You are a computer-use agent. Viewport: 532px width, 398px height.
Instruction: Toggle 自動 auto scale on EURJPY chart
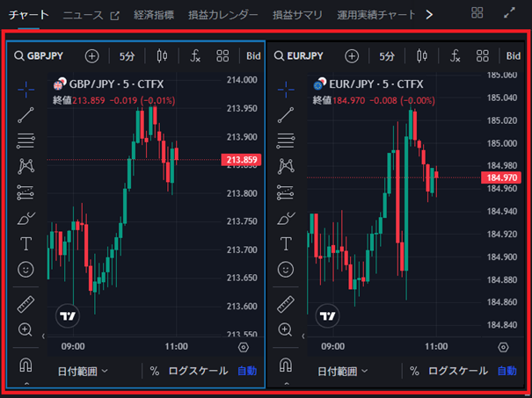[x=506, y=372]
